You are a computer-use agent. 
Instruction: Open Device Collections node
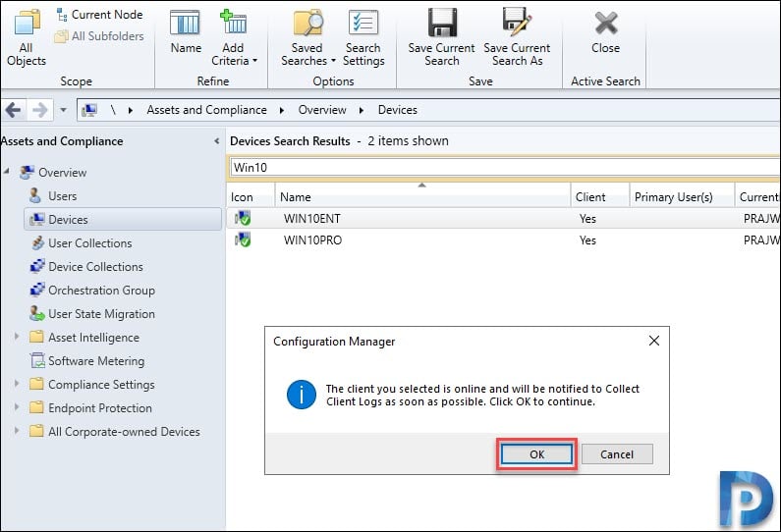pyautogui.click(x=95, y=267)
